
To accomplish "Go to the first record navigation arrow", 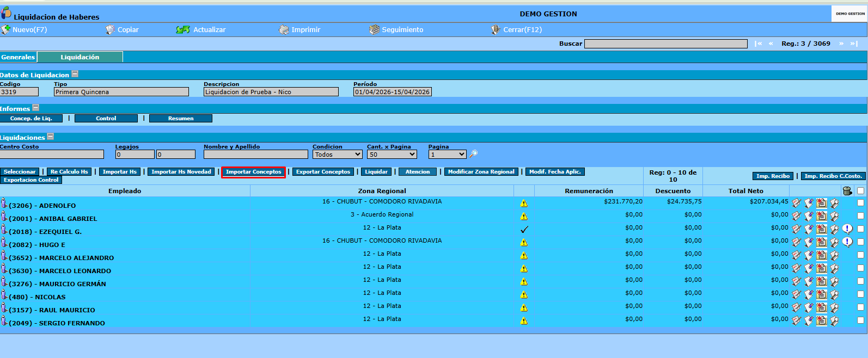I will 759,44.
